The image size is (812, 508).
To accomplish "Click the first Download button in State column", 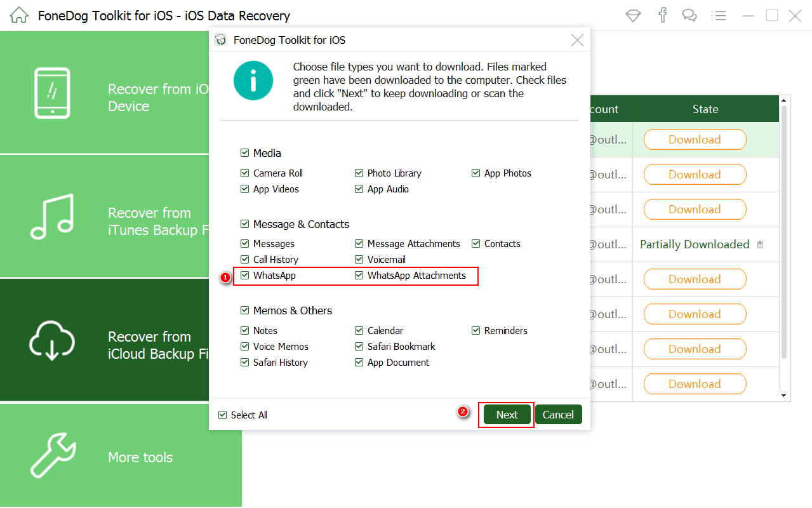I will point(695,140).
